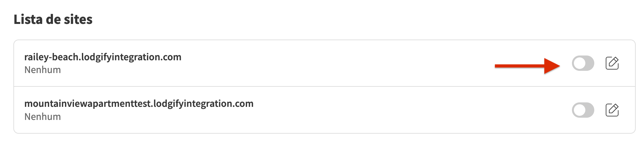Open the pencil editor in the second site row
Image resolution: width=644 pixels, height=148 pixels.
(612, 110)
